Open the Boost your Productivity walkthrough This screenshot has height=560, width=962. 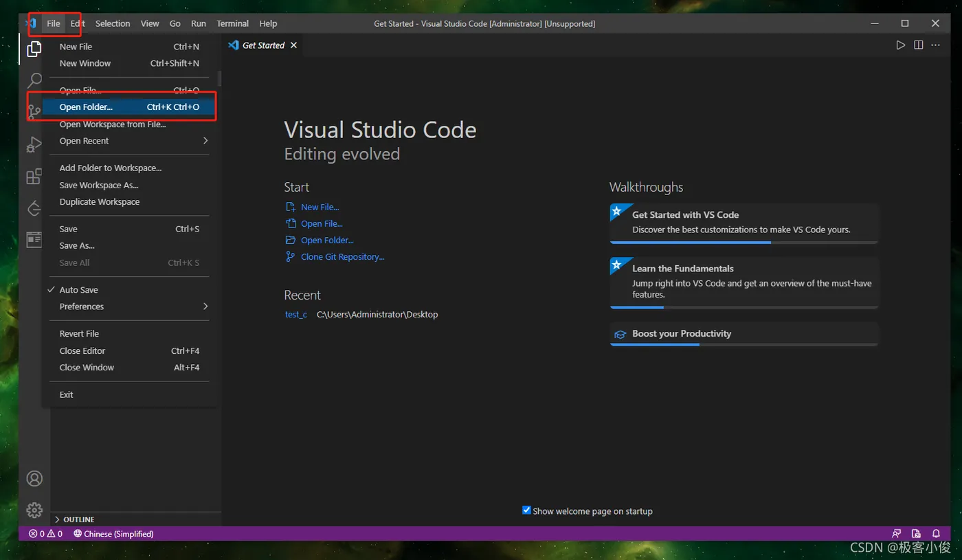click(x=743, y=333)
